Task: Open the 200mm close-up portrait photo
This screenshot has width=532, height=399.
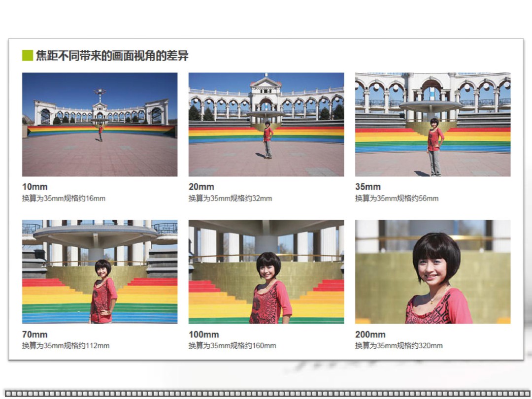Action: coord(432,271)
